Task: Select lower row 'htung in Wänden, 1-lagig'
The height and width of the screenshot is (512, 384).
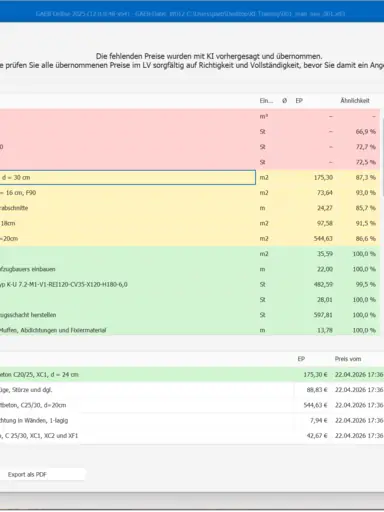Action: (x=192, y=421)
